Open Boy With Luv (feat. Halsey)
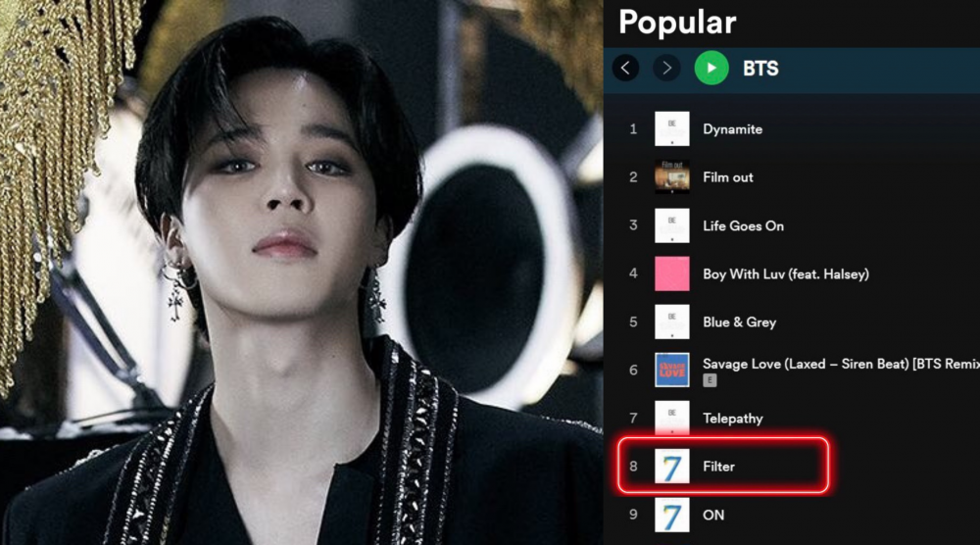Viewport: 980px width, 545px height. tap(786, 273)
